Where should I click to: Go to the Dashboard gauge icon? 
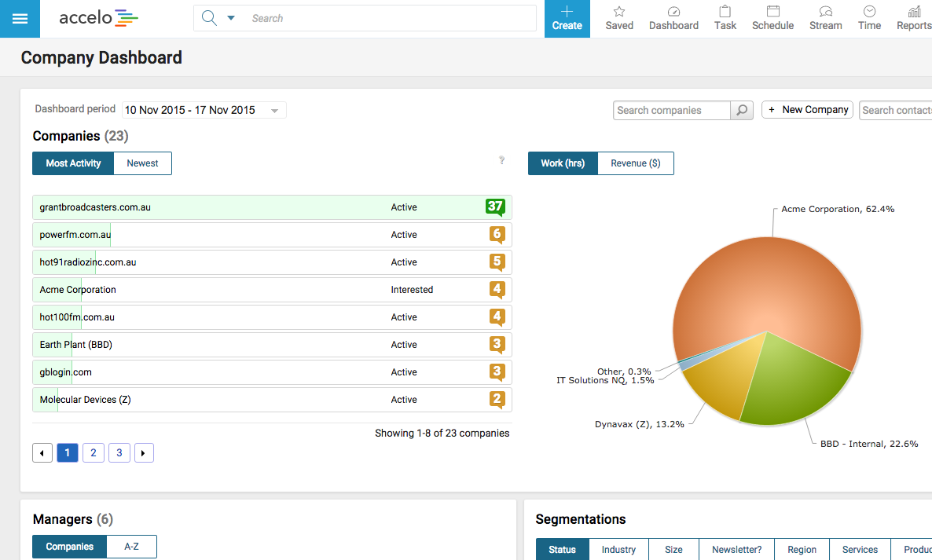tap(673, 18)
